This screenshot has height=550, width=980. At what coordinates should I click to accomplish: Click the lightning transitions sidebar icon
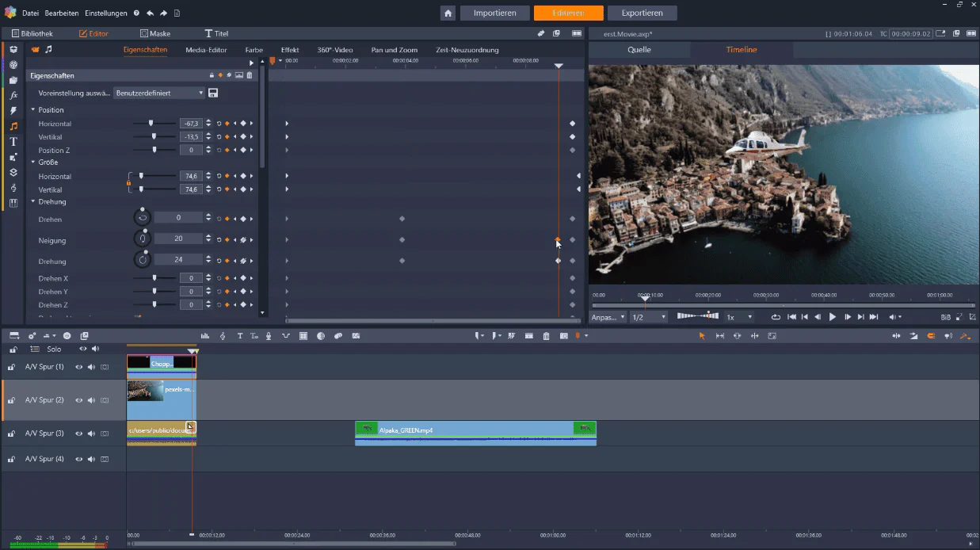pos(13,111)
